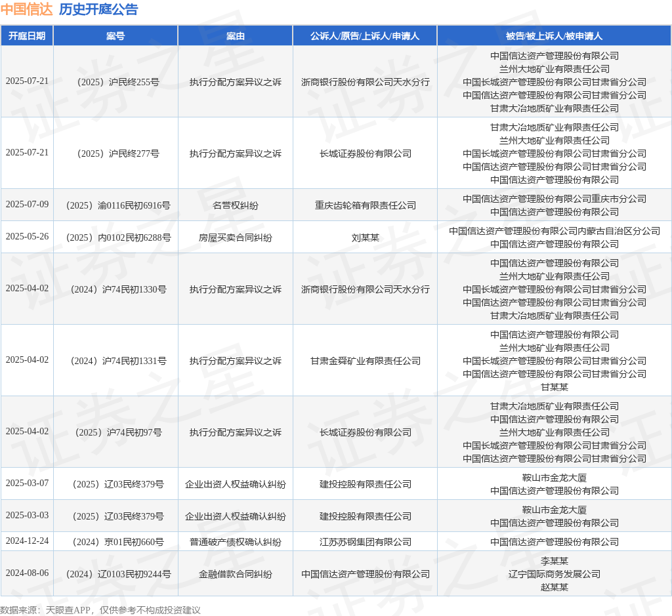Select the 案由 column header
Image resolution: width=672 pixels, height=616 pixels.
coord(236,36)
